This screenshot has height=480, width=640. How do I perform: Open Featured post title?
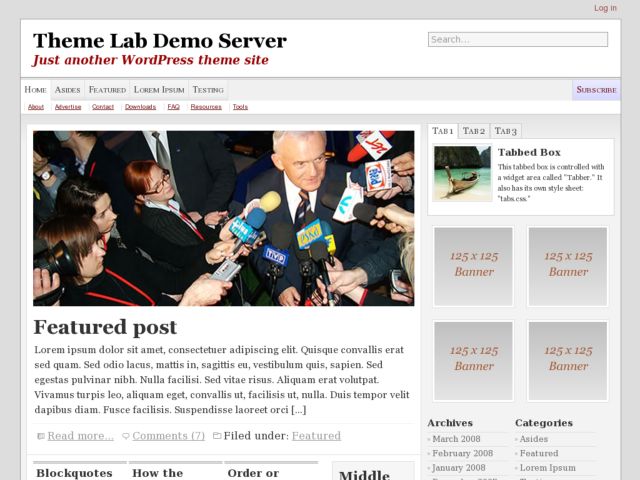(105, 327)
